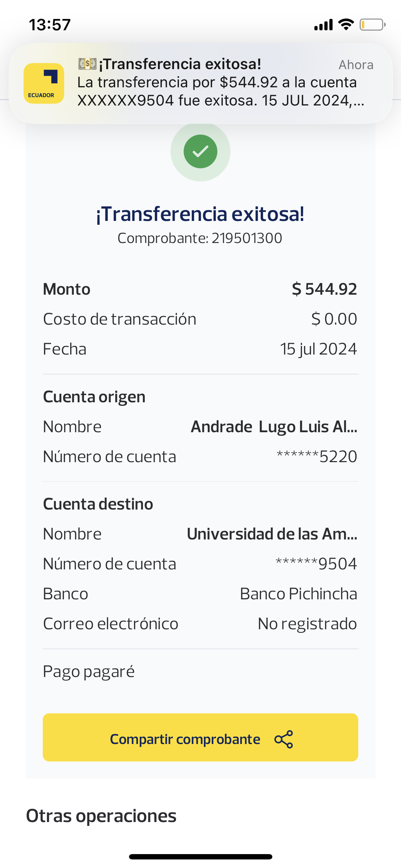Click the share icon on yellow button
Viewport: 401px width, 868px height.
(283, 739)
